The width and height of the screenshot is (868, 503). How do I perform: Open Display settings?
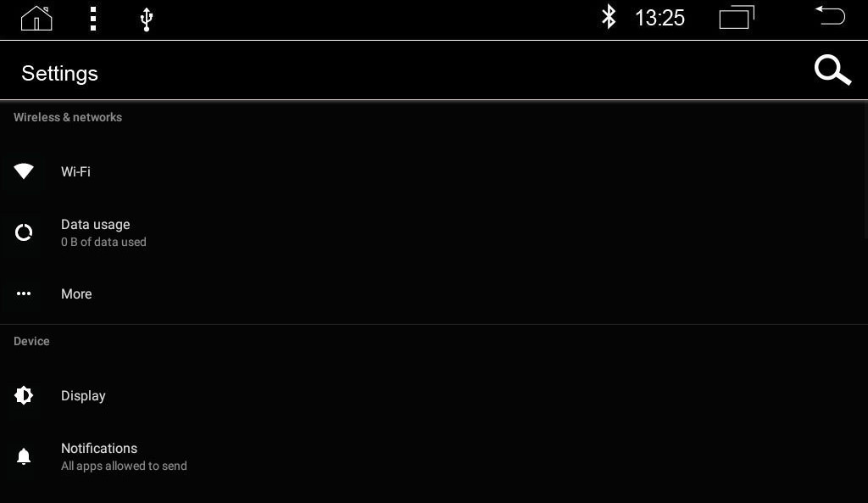click(434, 395)
